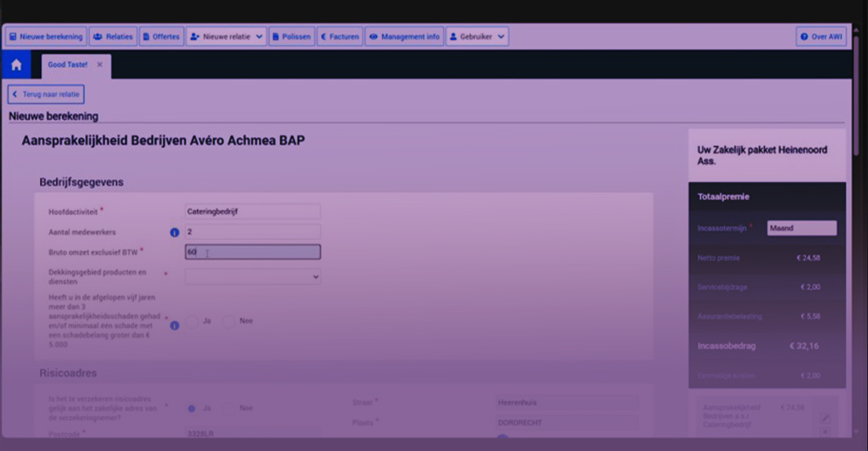This screenshot has height=451, width=868.
Task: Expand the Nieuwe relatie dropdown
Action: [x=226, y=37]
